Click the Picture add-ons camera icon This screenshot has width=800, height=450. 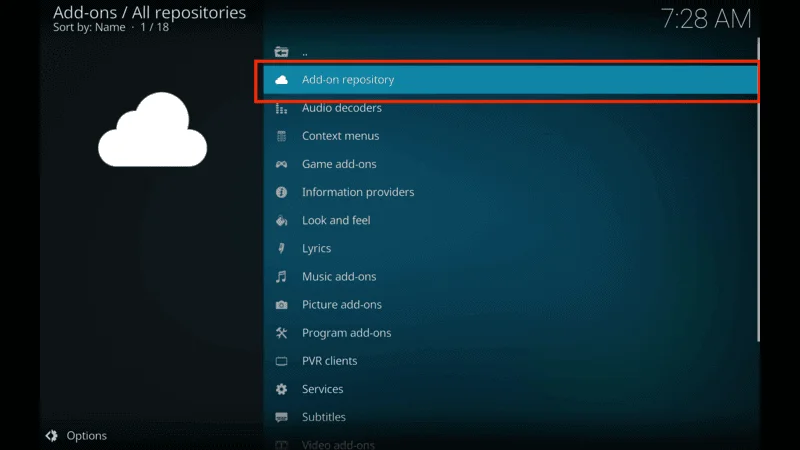[x=281, y=305]
